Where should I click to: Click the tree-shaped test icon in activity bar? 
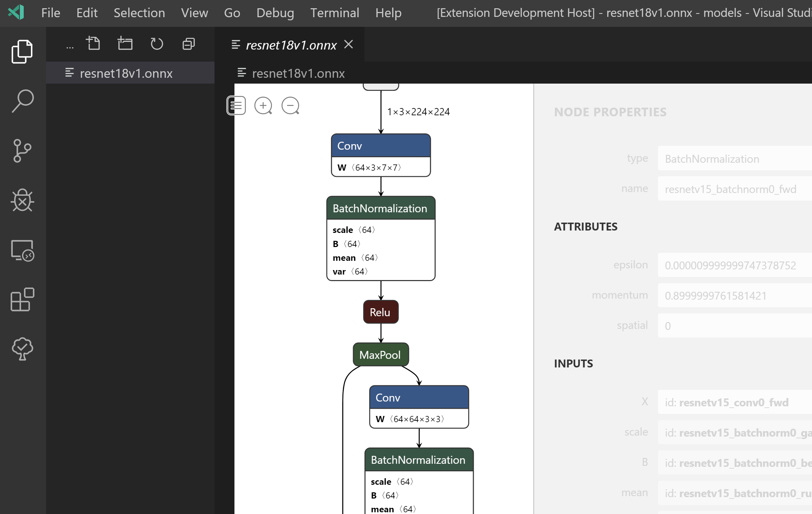point(22,349)
